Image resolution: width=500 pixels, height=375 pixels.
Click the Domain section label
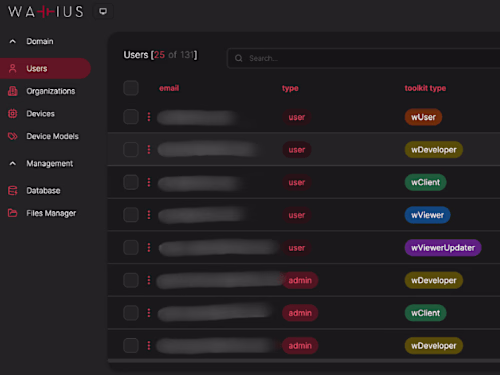[40, 41]
